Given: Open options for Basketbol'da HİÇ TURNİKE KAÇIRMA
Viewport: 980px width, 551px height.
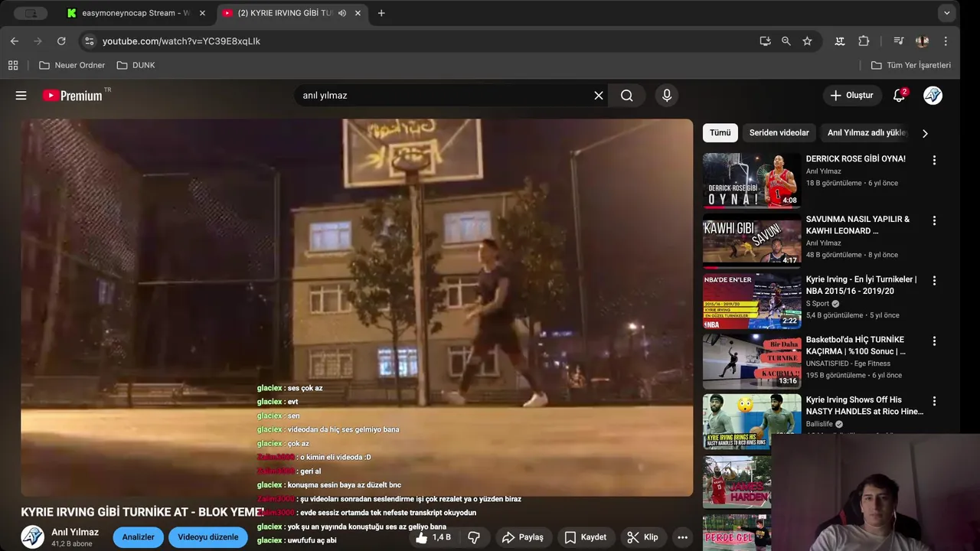Looking at the screenshot, I should point(934,341).
